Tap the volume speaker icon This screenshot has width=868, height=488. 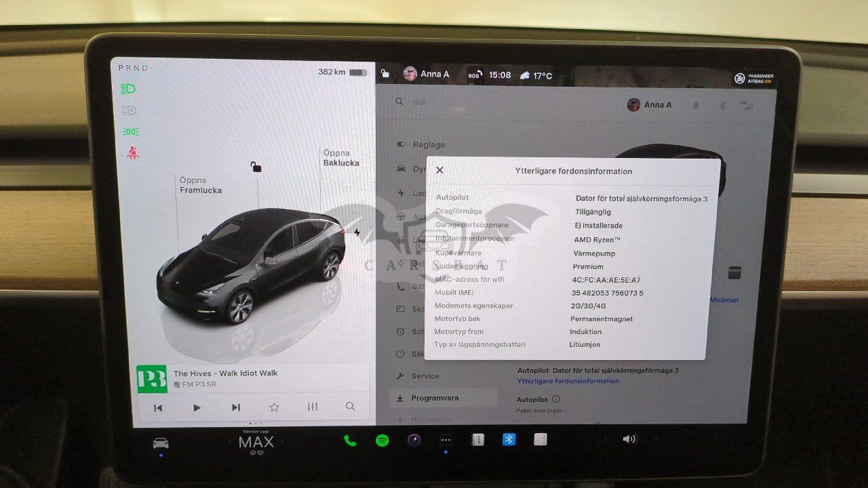coord(629,439)
